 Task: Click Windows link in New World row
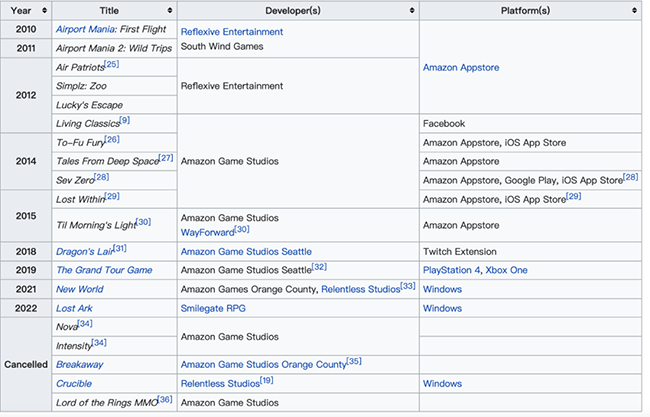pyautogui.click(x=442, y=289)
